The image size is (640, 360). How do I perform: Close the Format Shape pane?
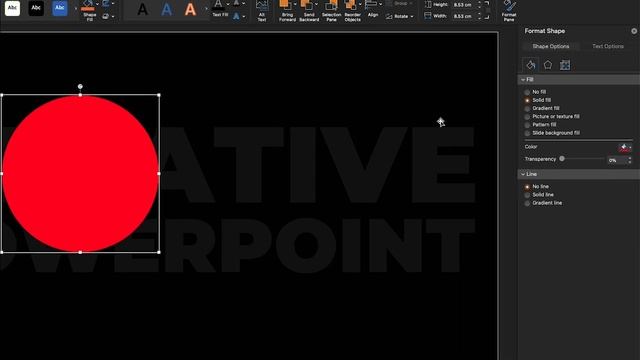pos(634,31)
